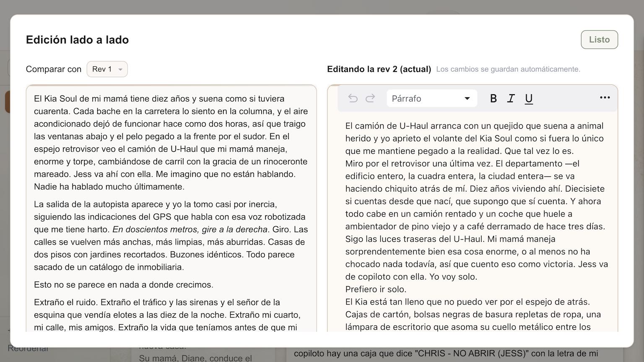Click editor line 'Prefiero ir solo.'

pos(376,289)
